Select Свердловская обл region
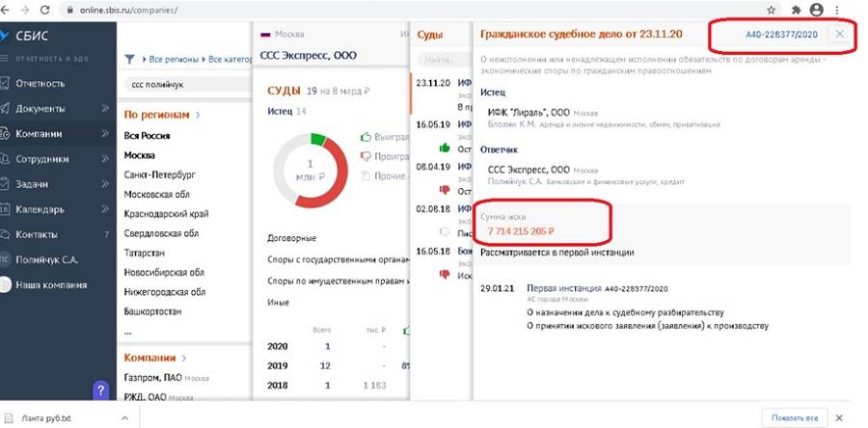Image resolution: width=868 pixels, height=428 pixels. tap(161, 233)
